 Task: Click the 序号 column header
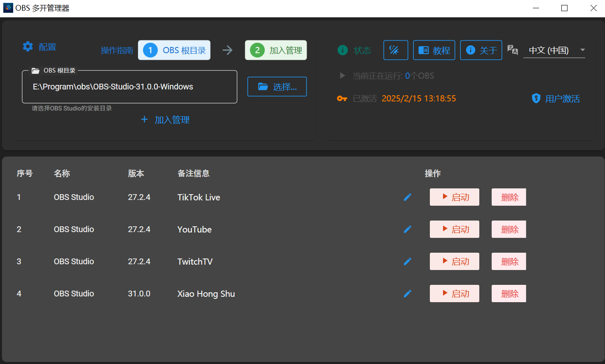point(25,173)
